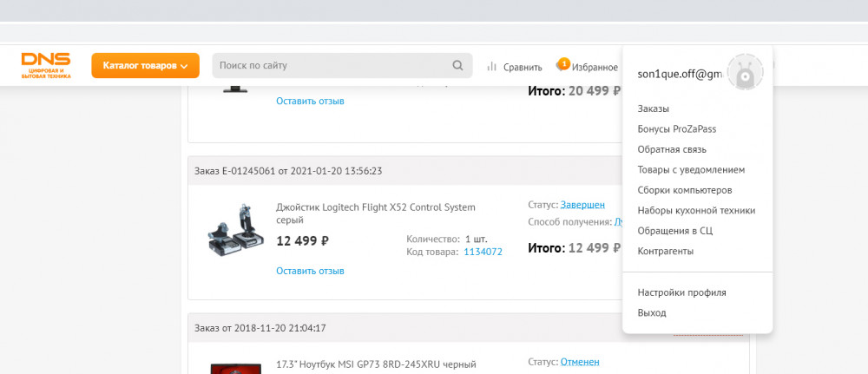Click the search magnifier icon
The image size is (868, 374).
(x=458, y=66)
